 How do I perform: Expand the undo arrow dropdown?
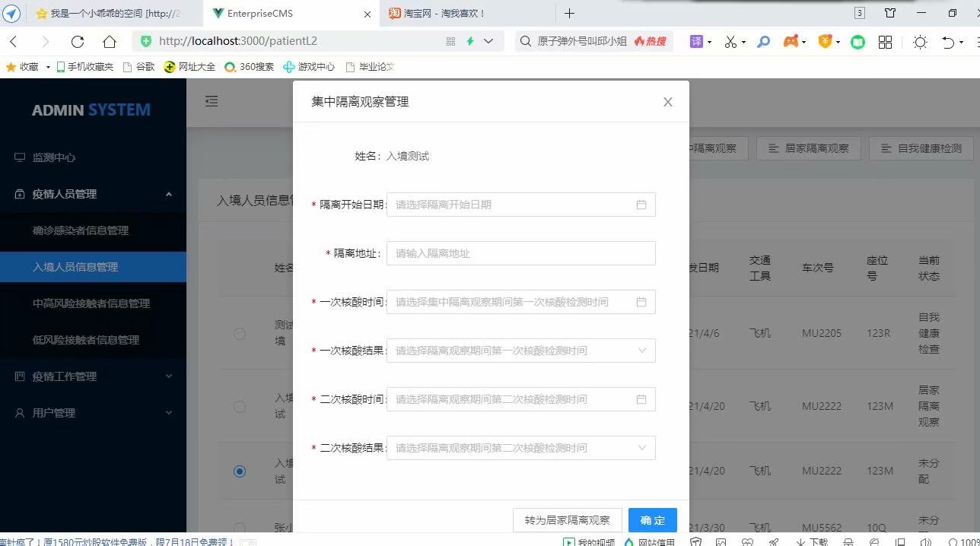pos(962,43)
